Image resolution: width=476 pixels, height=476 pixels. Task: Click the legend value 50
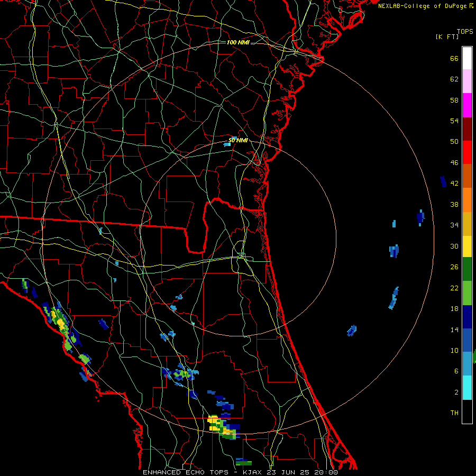(454, 142)
